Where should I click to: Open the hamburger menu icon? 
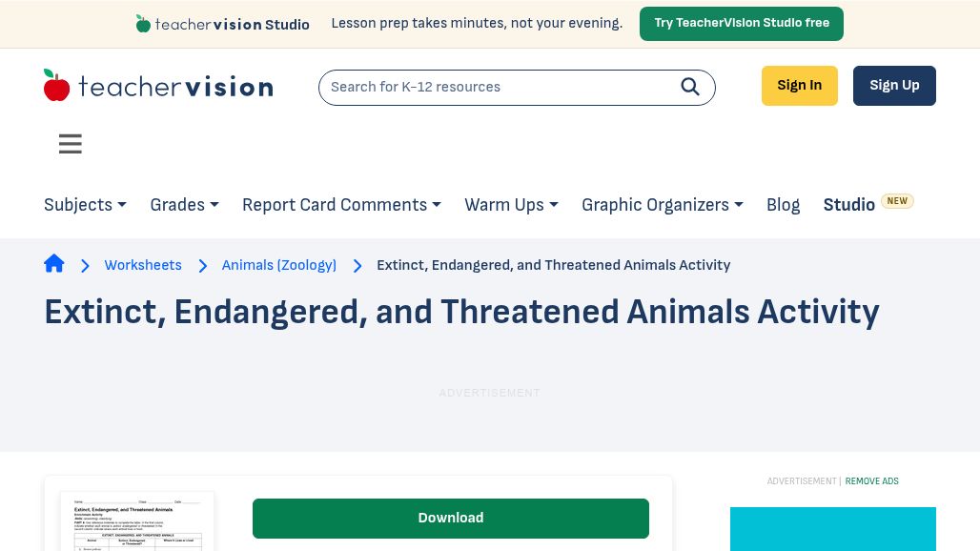(71, 144)
